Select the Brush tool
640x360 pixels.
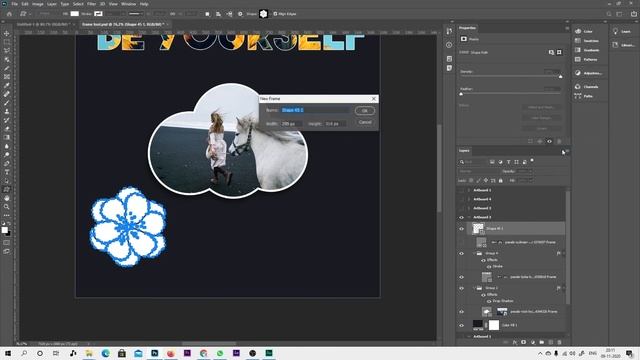[7, 103]
